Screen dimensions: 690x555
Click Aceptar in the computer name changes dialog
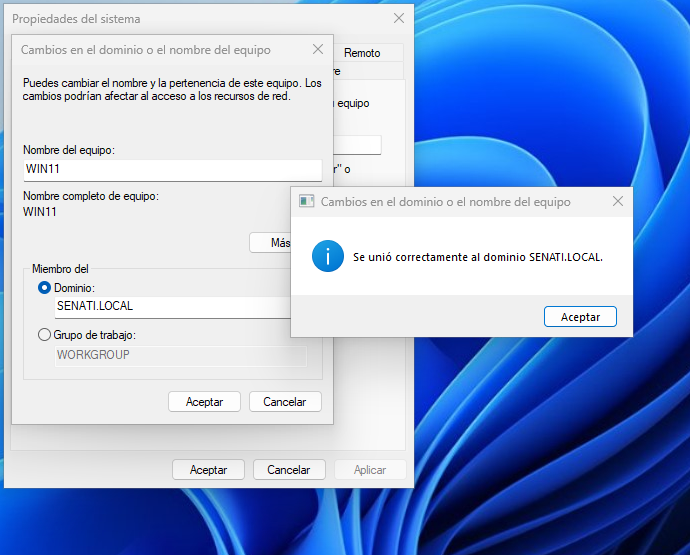pyautogui.click(x=204, y=401)
